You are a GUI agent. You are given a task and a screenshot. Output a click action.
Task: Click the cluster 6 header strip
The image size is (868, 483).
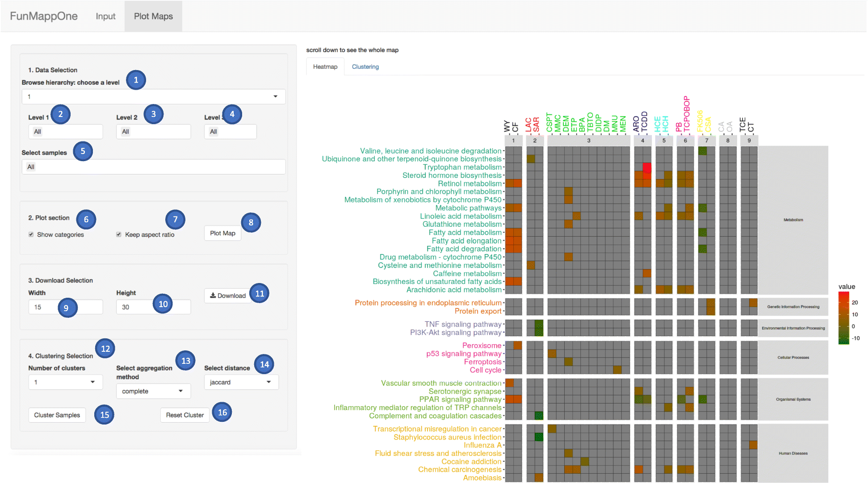click(x=685, y=141)
